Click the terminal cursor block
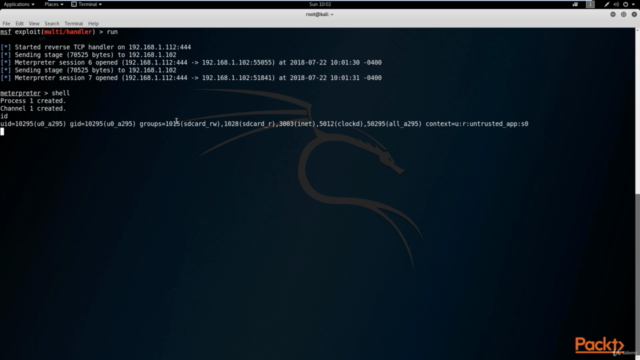The width and height of the screenshot is (640, 360). coord(2,131)
